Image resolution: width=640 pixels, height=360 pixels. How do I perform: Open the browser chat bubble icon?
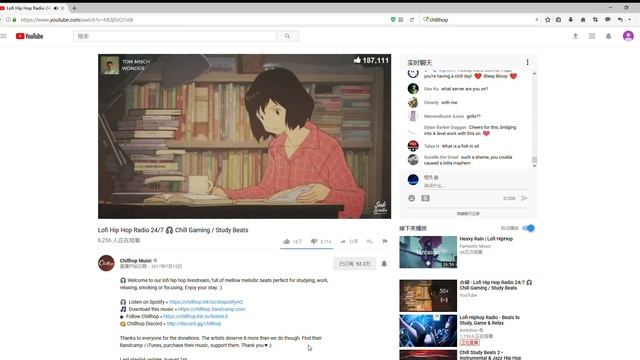[x=607, y=20]
